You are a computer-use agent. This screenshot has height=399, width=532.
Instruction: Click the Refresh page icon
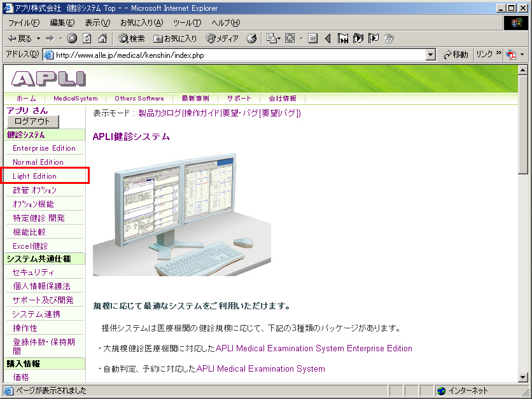pos(87,39)
